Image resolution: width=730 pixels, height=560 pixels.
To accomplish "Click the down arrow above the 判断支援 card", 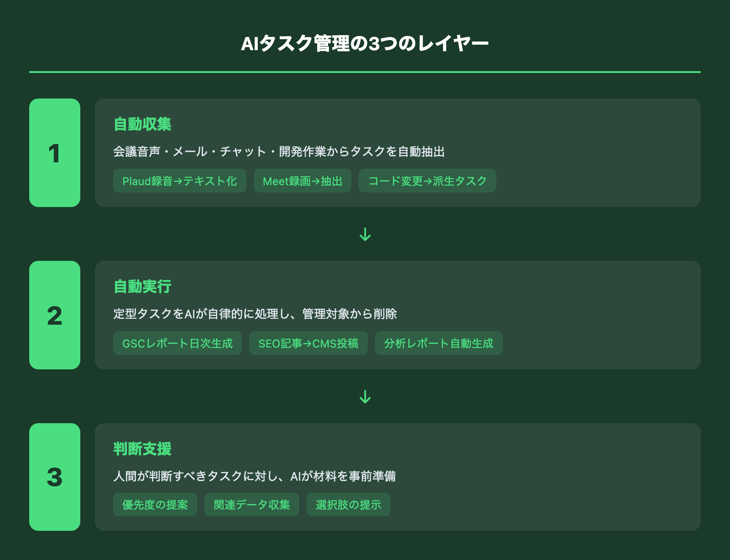I will (x=365, y=397).
